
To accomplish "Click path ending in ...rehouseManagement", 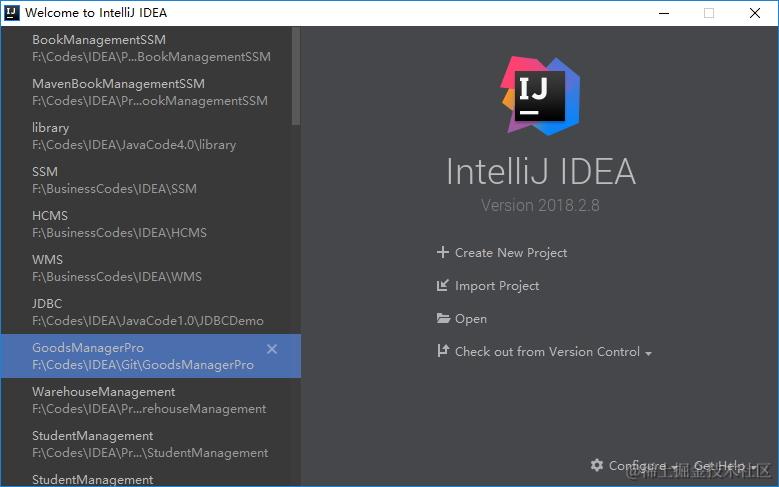I will coord(149,408).
